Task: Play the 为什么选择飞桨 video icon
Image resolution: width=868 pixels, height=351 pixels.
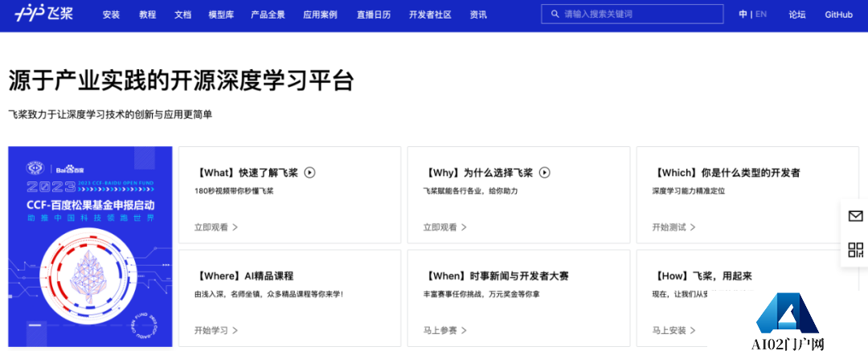Action: tap(545, 173)
